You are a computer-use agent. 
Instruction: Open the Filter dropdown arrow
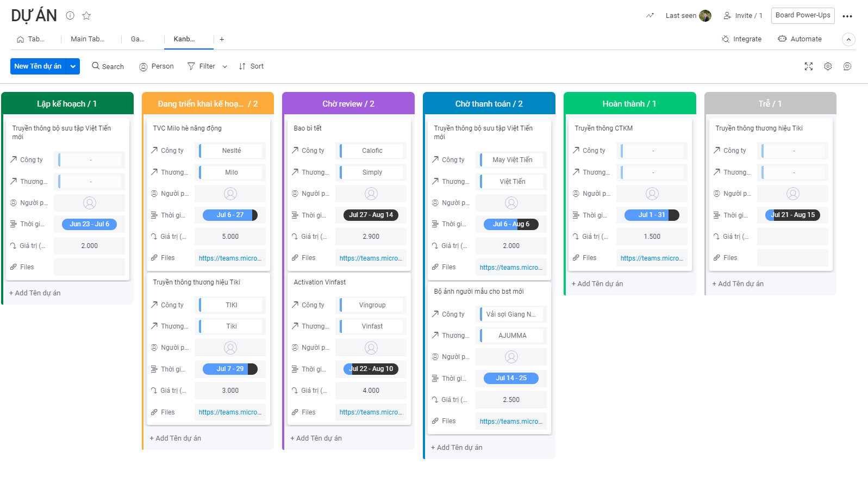225,66
